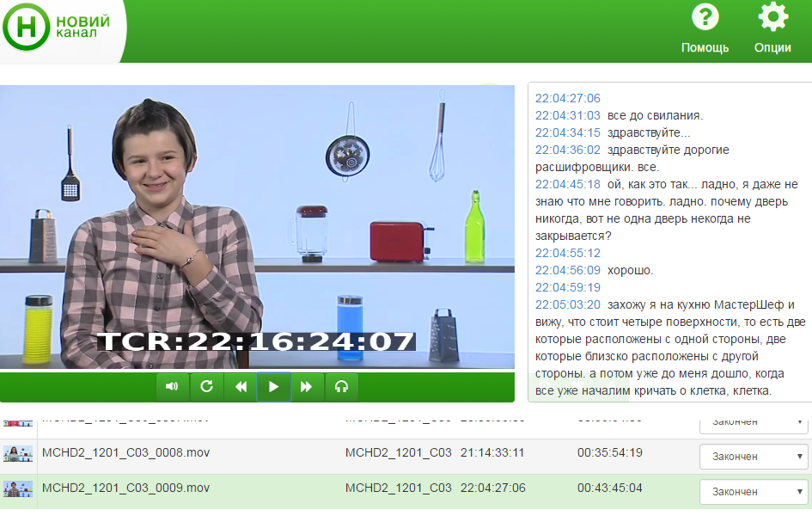This screenshot has width=812, height=522.
Task: Click transcript word "хорошо."
Action: click(630, 271)
